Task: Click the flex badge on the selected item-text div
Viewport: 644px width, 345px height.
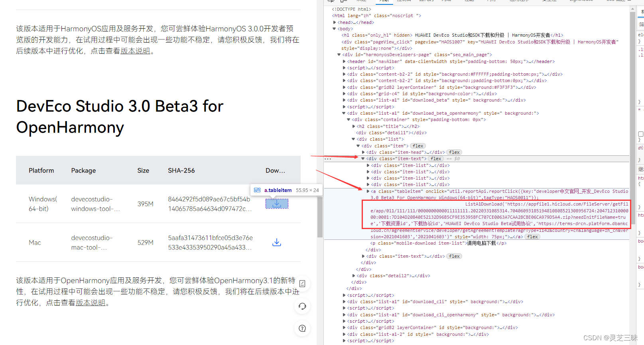Action: (x=436, y=159)
